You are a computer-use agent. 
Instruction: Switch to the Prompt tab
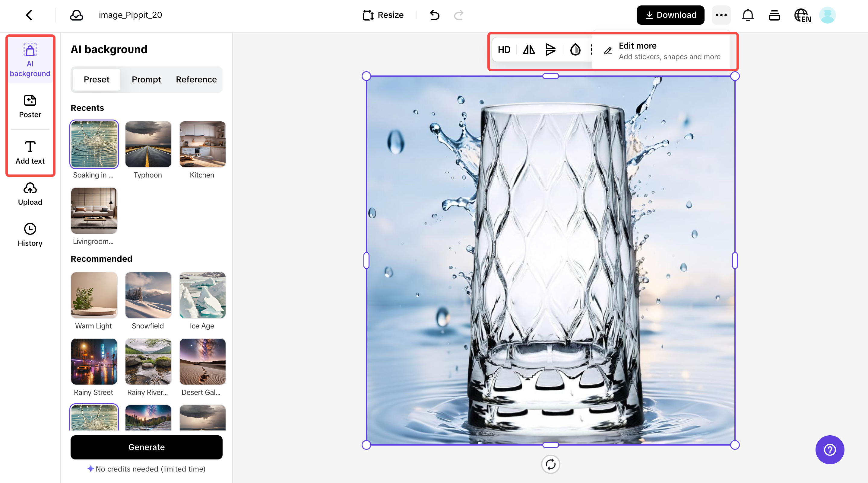point(147,80)
